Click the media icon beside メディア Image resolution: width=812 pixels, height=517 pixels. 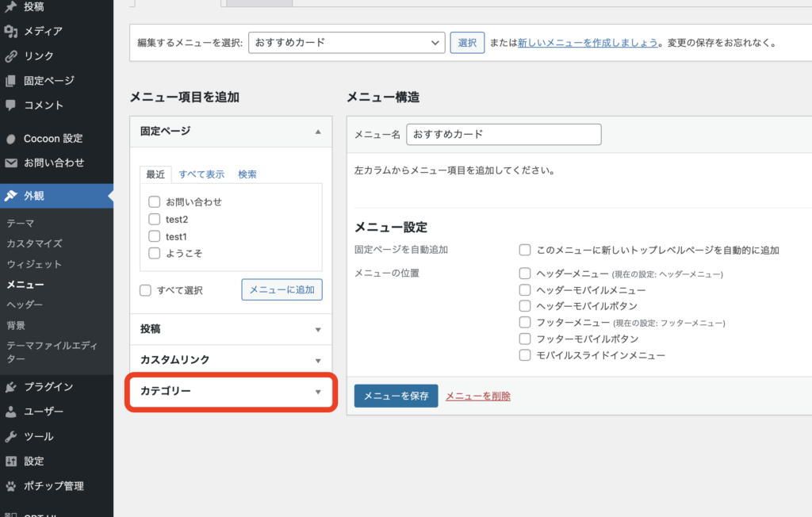[11, 32]
